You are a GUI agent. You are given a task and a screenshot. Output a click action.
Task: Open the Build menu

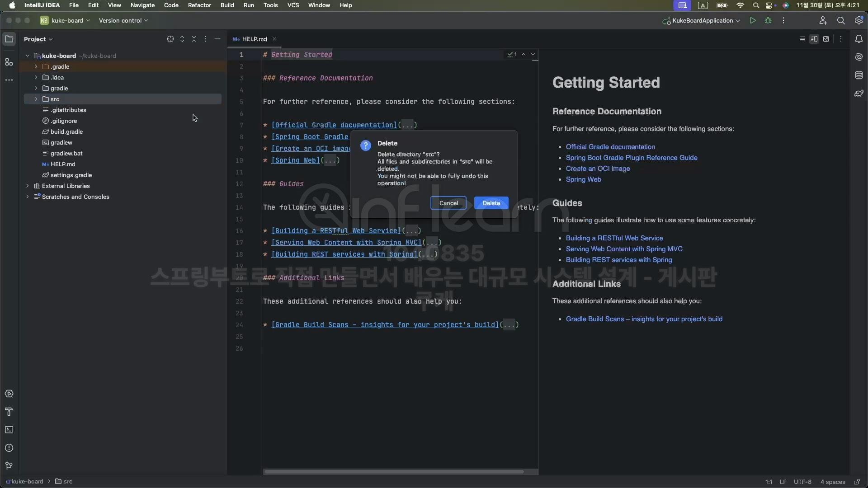pyautogui.click(x=227, y=5)
